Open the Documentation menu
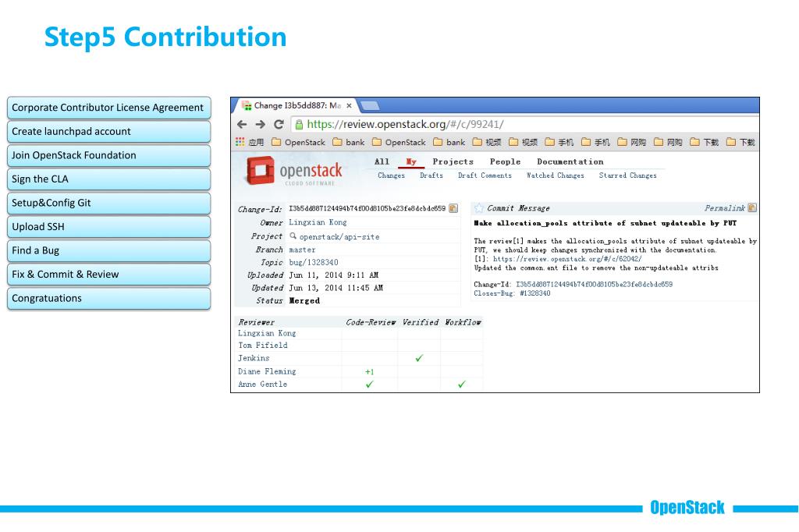The width and height of the screenshot is (799, 532). 570,161
